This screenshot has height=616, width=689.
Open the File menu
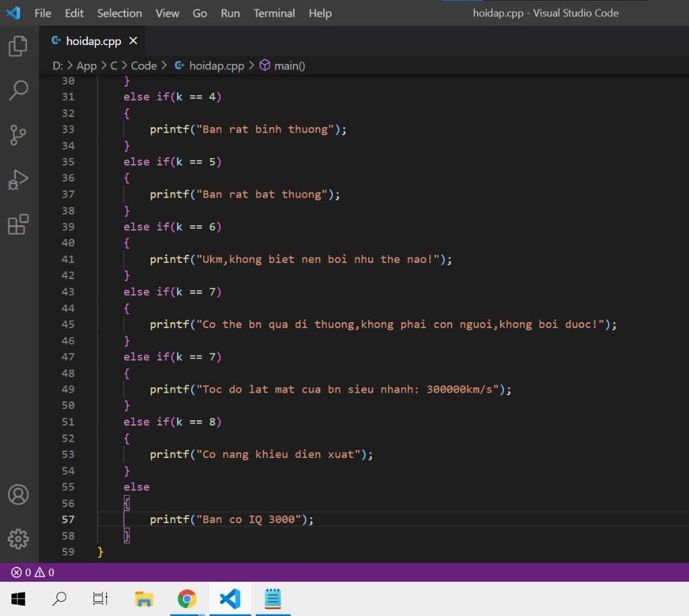42,13
